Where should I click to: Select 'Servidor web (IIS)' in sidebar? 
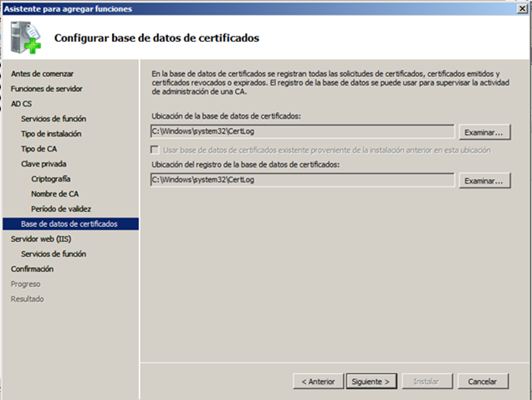click(x=42, y=238)
